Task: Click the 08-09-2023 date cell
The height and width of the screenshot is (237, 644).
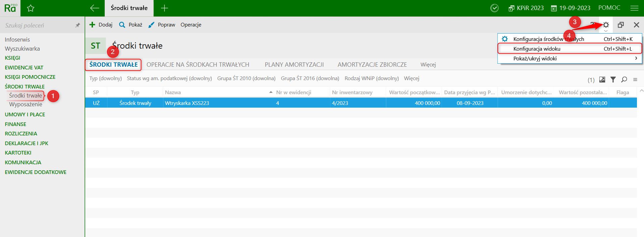Action: tap(470, 103)
